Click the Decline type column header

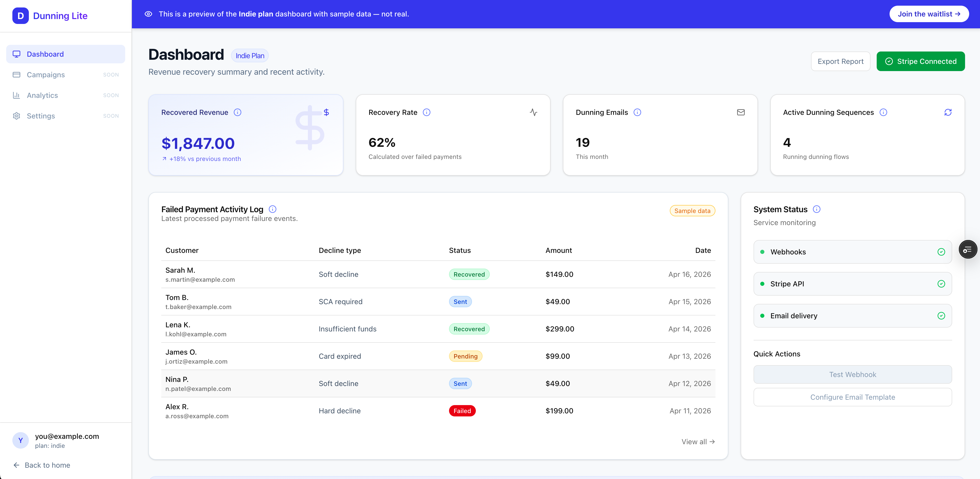click(x=340, y=250)
